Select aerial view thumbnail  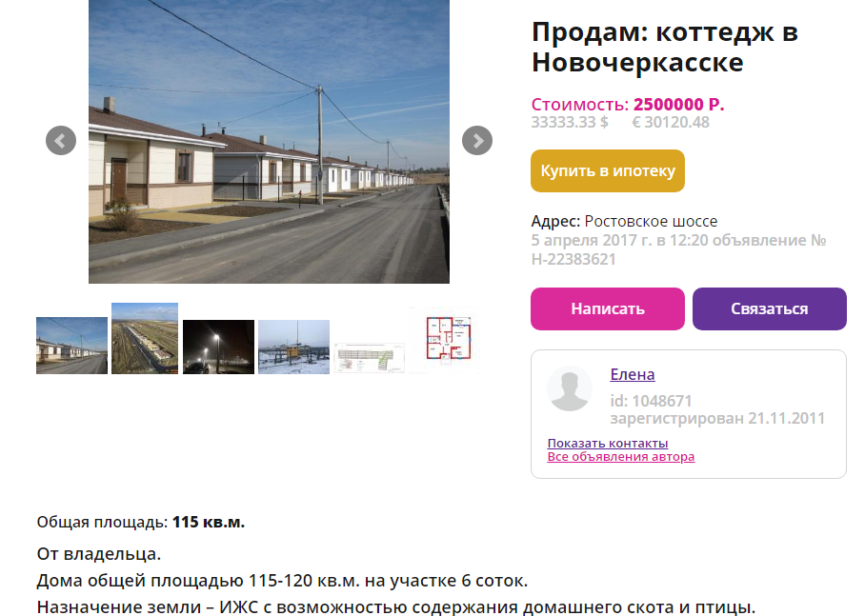pyautogui.click(x=145, y=339)
